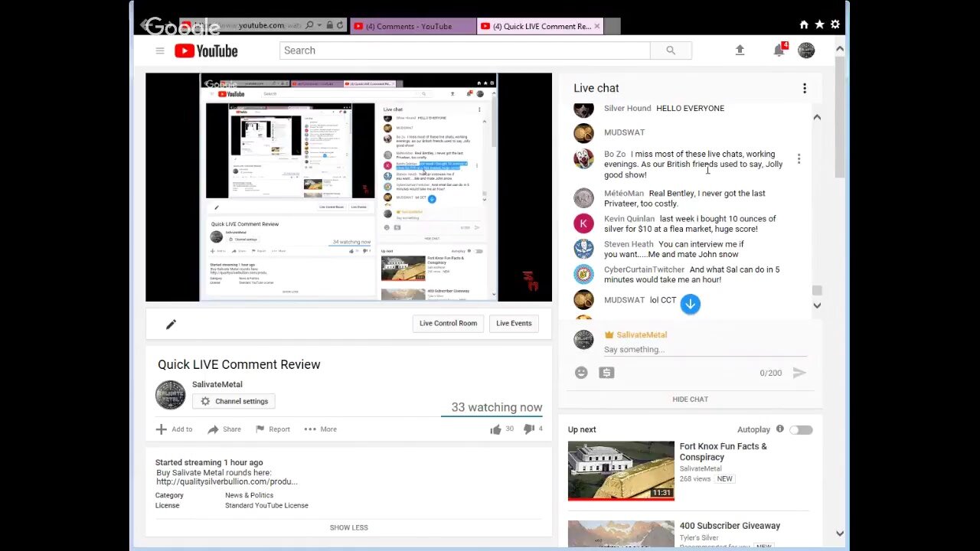
Task: Send the chat message arrow
Action: point(799,373)
